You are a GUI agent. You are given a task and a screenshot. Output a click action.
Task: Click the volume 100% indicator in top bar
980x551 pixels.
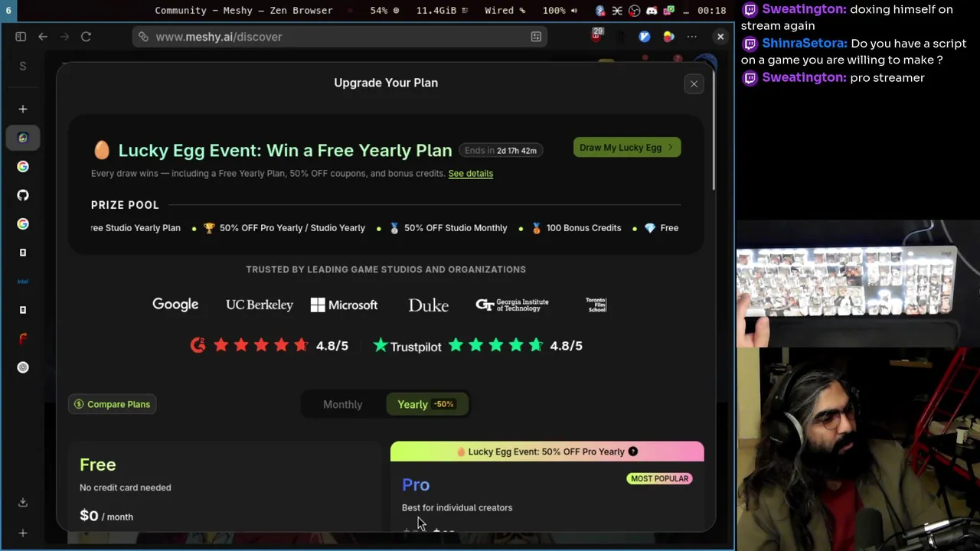(559, 11)
